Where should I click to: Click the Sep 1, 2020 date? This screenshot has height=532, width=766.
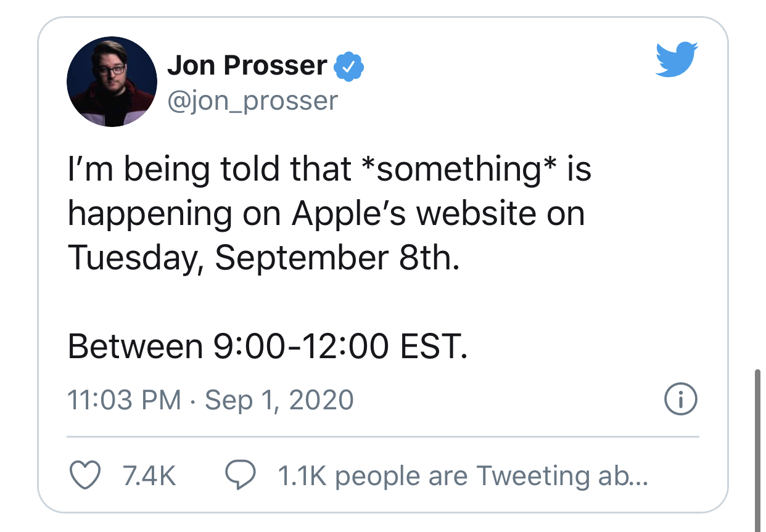[x=279, y=400]
